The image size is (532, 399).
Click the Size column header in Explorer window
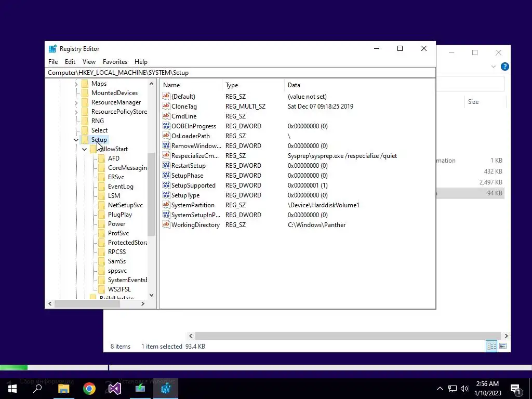tap(473, 102)
